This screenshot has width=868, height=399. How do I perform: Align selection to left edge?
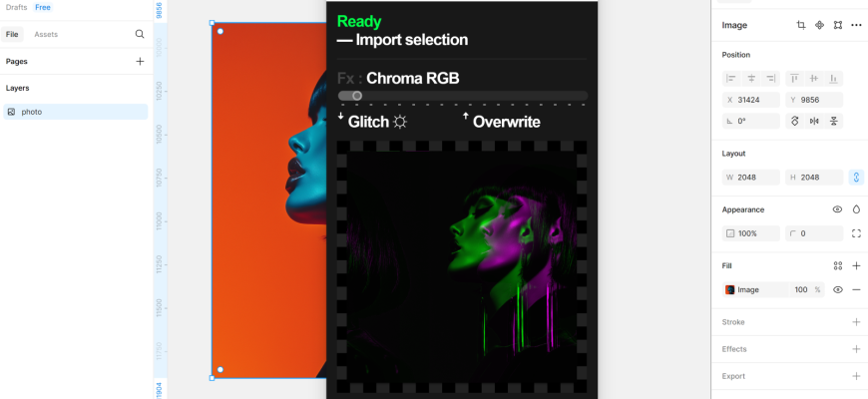731,78
